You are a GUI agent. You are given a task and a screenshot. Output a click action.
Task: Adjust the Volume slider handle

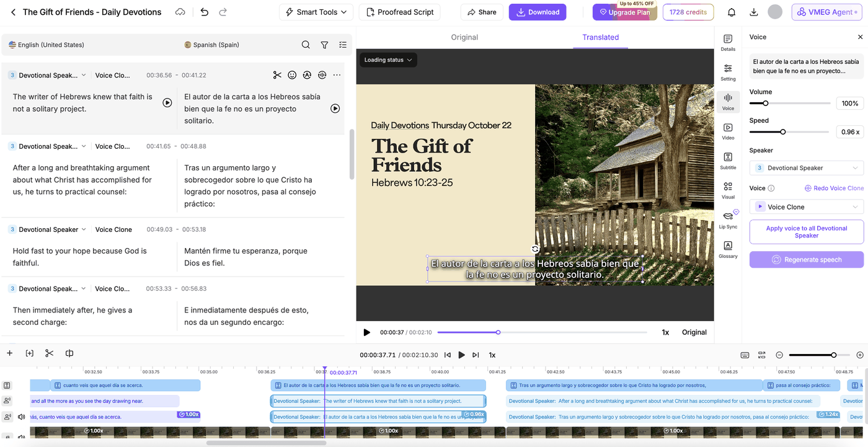765,104
